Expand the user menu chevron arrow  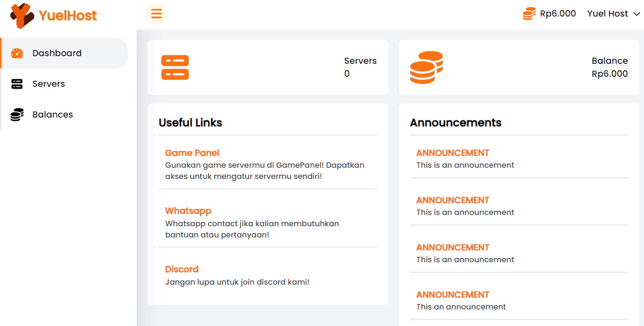(x=636, y=14)
